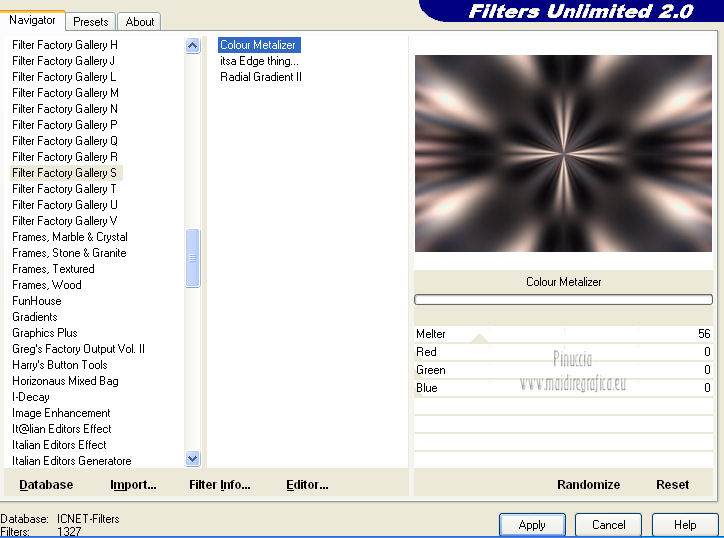Select Frames, Wood category

pos(47,285)
